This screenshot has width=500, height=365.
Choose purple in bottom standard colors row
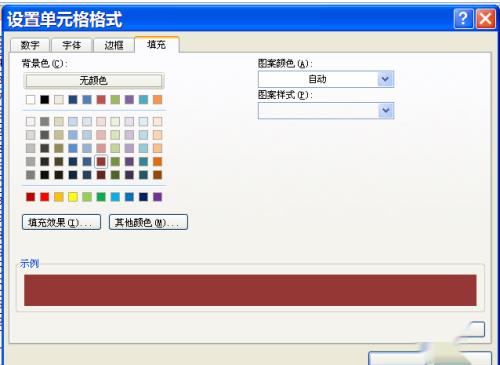point(157,197)
